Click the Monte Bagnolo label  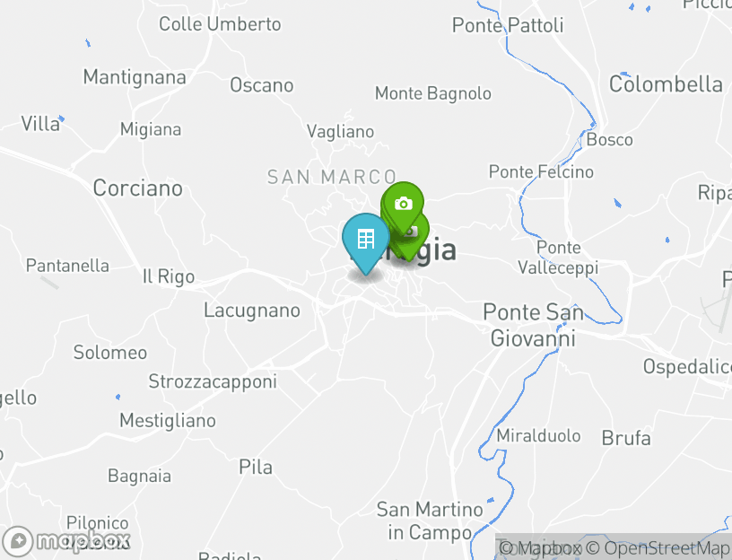pyautogui.click(x=433, y=94)
